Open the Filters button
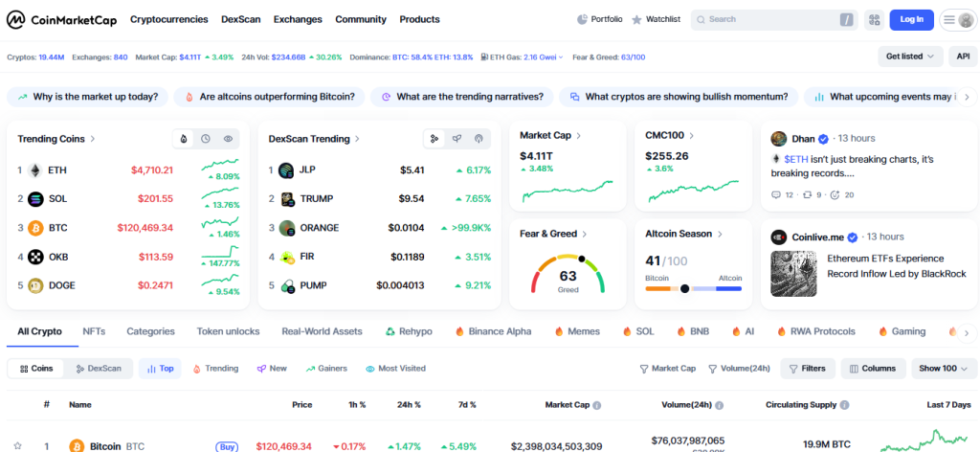 pos(808,369)
